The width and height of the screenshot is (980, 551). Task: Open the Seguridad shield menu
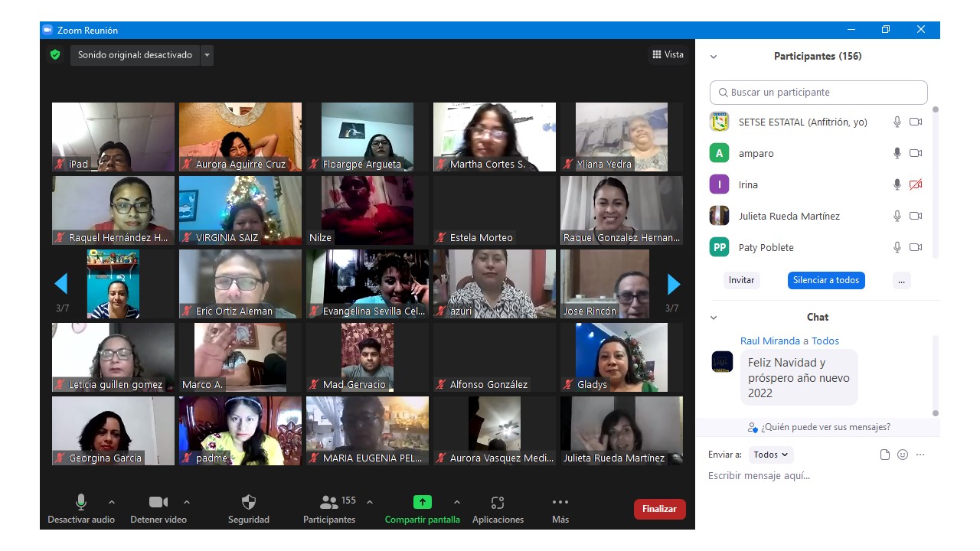(x=249, y=508)
